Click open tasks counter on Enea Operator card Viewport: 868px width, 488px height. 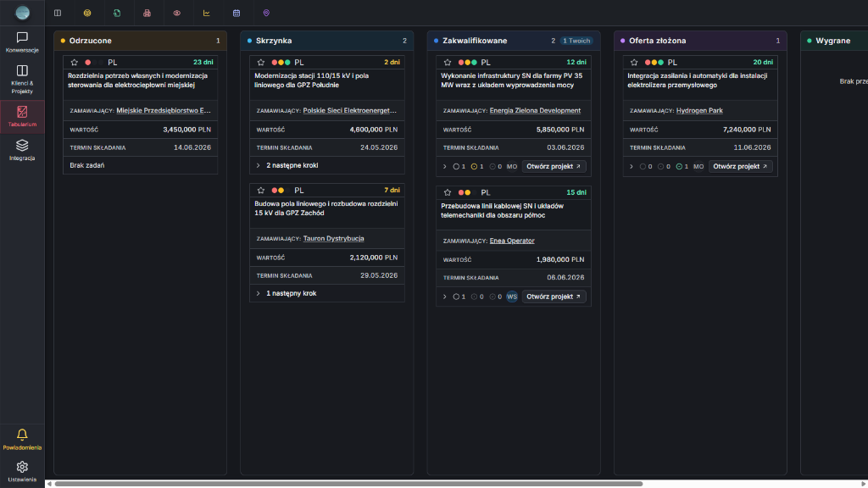pos(459,297)
